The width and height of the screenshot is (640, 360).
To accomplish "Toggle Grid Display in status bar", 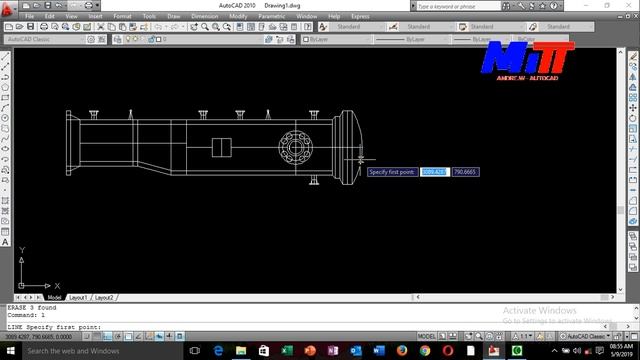I will pos(97,336).
